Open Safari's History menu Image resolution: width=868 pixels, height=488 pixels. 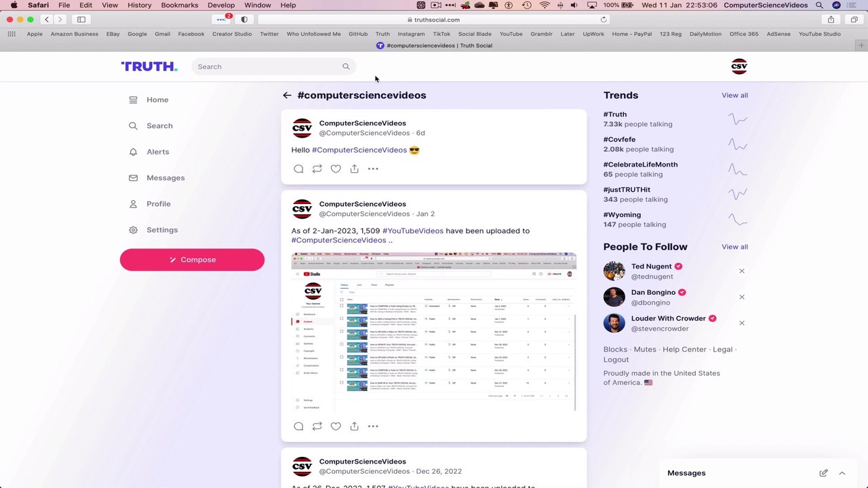[140, 5]
